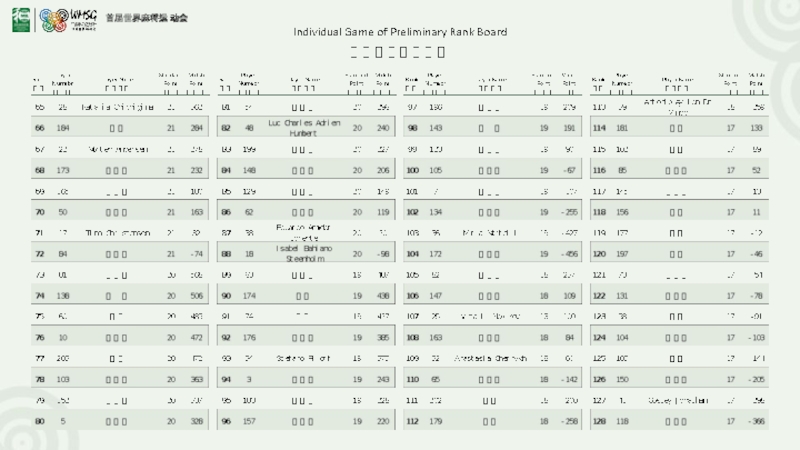This screenshot has height=450, width=800.
Task: Click the rank 80 cell
Action: pos(39,422)
